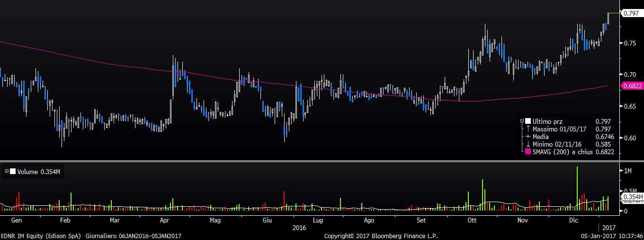Screen dimensions: 644x240
Task: Click the white Volume color swatch
Action: pos(12,172)
